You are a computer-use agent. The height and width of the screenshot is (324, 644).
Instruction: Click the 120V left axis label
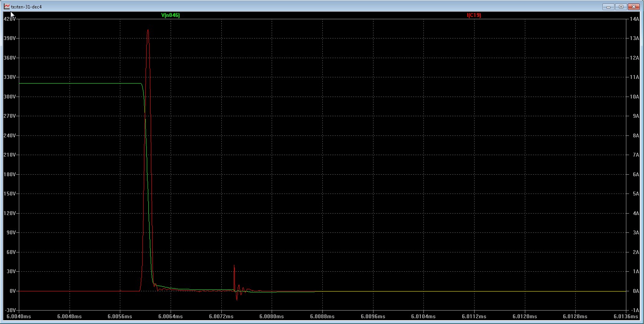[x=10, y=213]
